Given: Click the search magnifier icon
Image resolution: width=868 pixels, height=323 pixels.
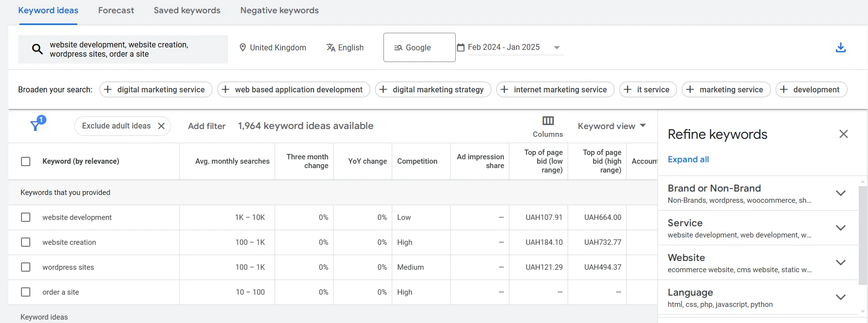Looking at the screenshot, I should (37, 49).
